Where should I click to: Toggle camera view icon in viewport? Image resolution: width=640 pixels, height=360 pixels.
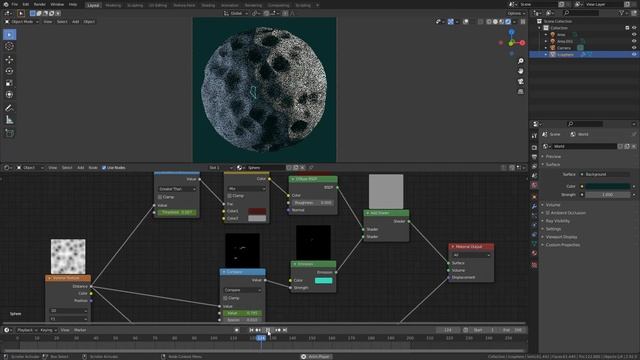click(x=521, y=82)
